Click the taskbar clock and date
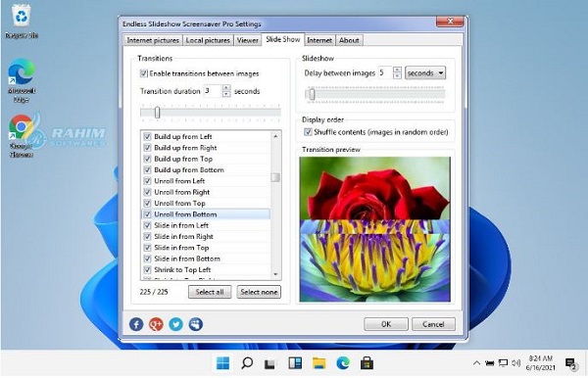Image resolution: width=588 pixels, height=378 pixels. [x=540, y=363]
